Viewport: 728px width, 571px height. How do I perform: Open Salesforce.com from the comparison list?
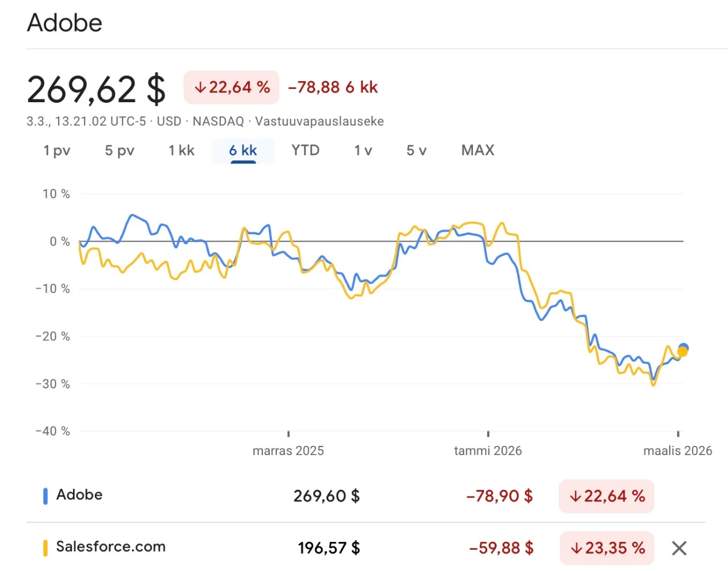point(111,547)
